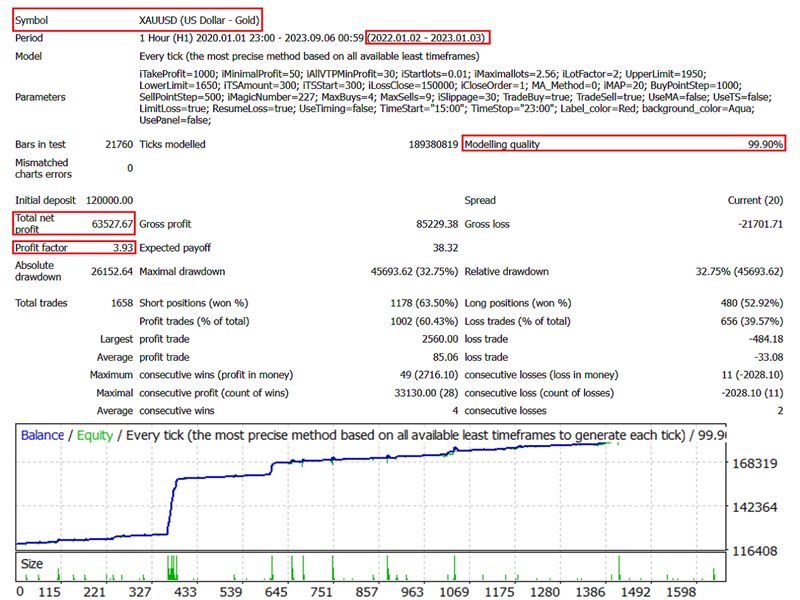
Task: Click Bars in test value 21760
Action: [x=119, y=144]
